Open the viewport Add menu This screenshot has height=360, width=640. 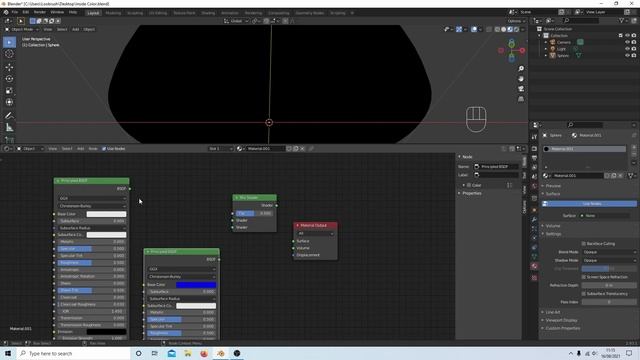pos(76,29)
